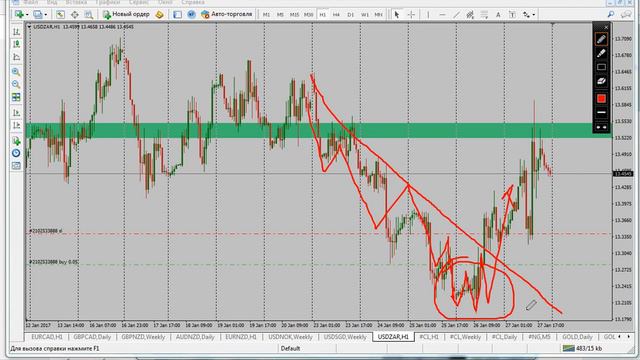
Task: Click the search magnifier icon top right
Action: click(611, 14)
